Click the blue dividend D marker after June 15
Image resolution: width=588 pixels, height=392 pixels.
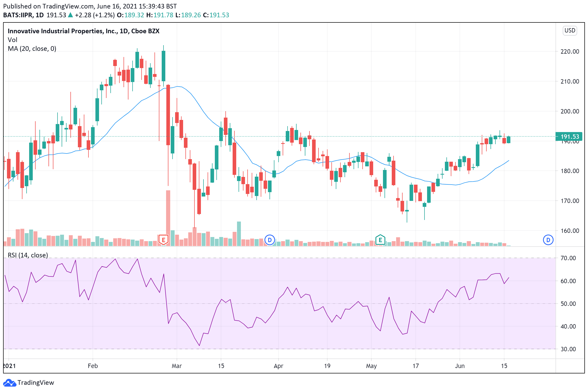pyautogui.click(x=548, y=240)
